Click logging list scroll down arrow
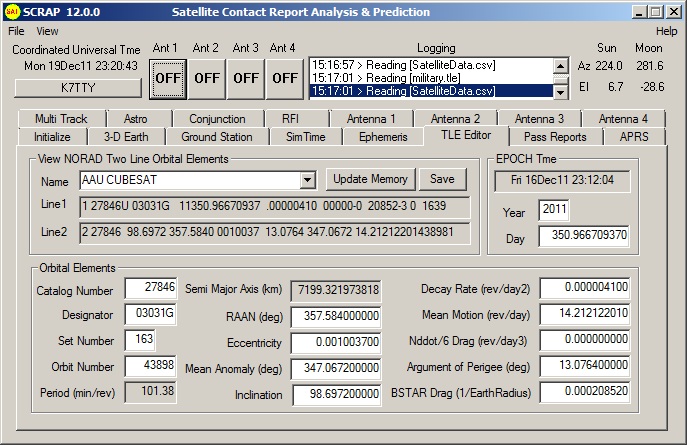The image size is (687, 445). point(560,92)
